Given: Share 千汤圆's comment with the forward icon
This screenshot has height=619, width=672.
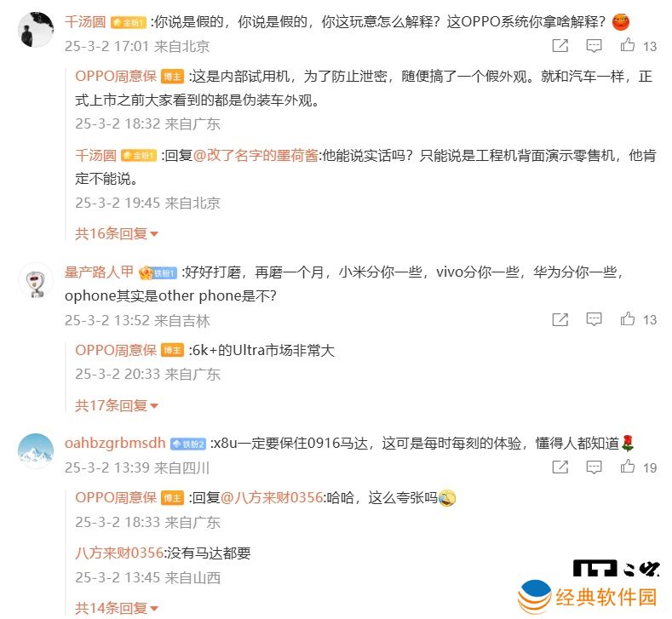Looking at the screenshot, I should (x=560, y=45).
